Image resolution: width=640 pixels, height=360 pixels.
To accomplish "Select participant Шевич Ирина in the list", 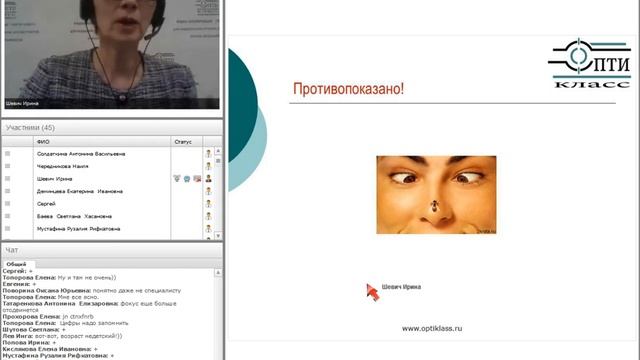I will 54,179.
